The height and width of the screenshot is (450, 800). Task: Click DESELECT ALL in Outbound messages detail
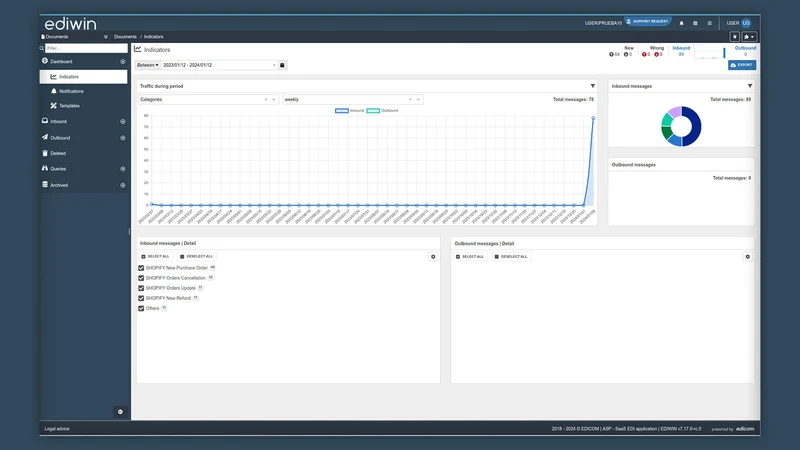point(511,257)
